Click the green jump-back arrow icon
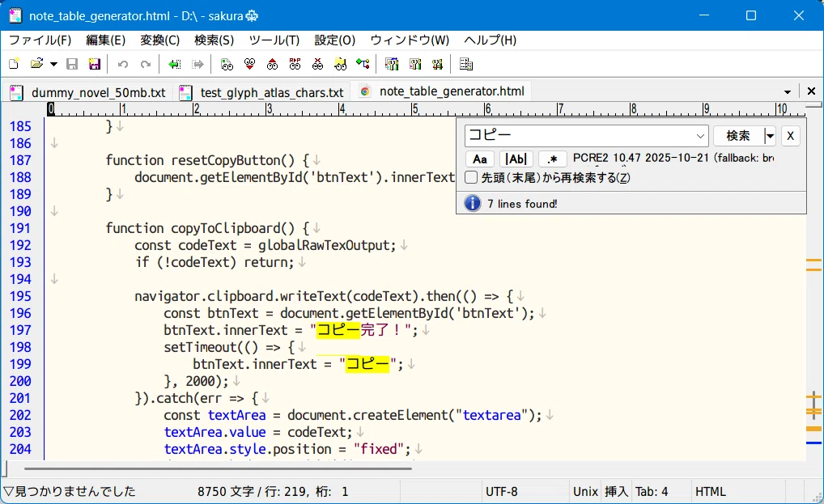824x504 pixels. [175, 64]
